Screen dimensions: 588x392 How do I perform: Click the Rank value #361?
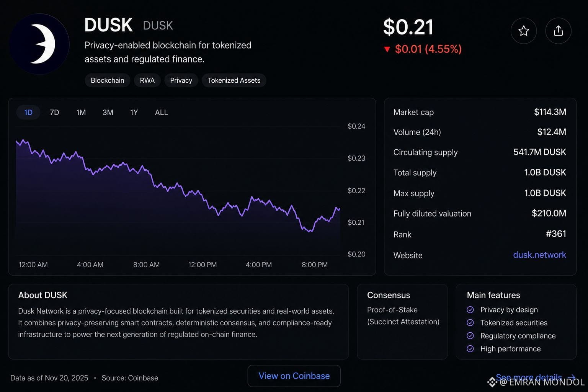point(556,234)
